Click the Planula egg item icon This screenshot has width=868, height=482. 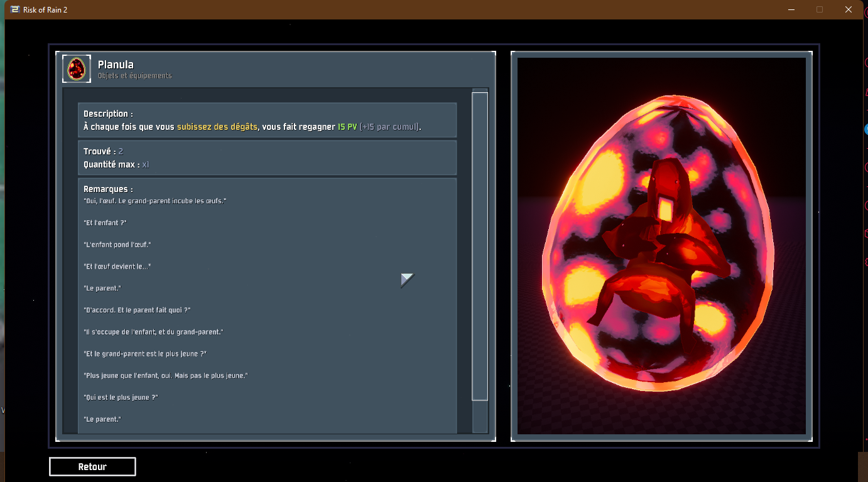77,68
